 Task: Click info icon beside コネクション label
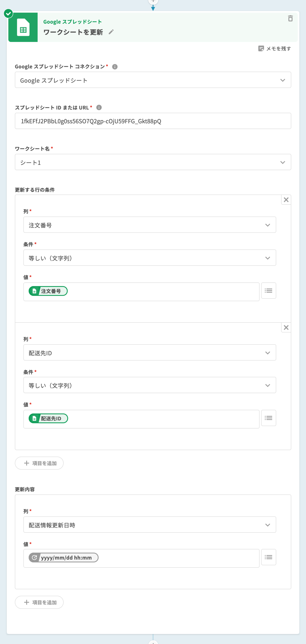pos(115,67)
